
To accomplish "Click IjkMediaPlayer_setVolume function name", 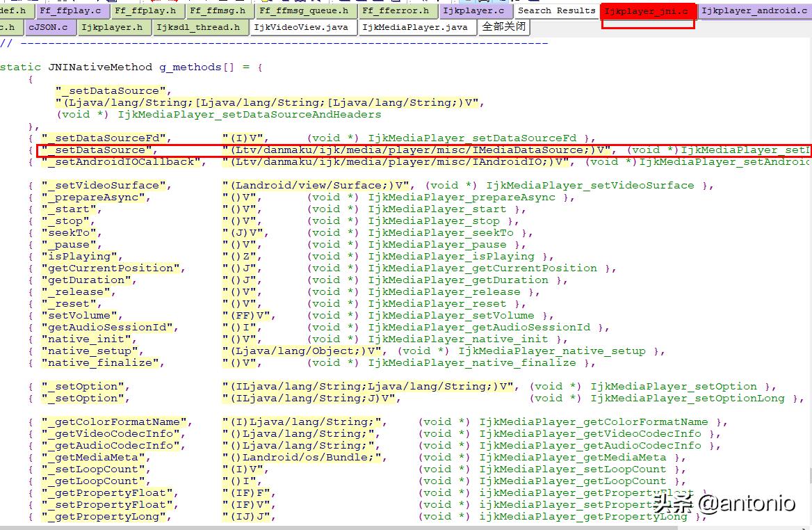I will click(451, 316).
